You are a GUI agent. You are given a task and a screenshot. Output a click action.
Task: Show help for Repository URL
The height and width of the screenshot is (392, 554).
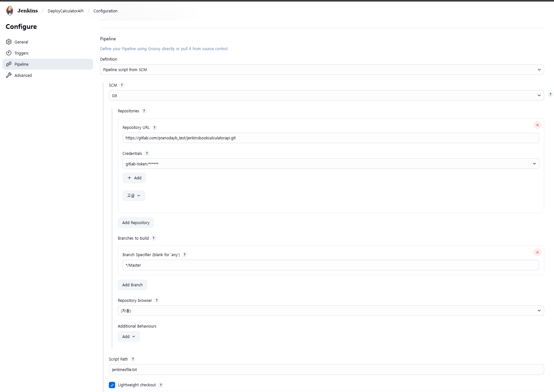tap(155, 128)
